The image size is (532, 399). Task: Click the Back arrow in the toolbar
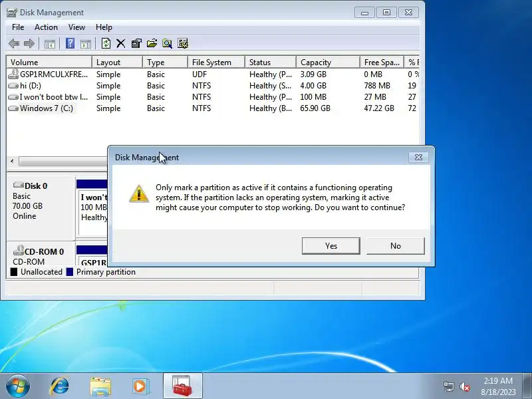pos(14,43)
